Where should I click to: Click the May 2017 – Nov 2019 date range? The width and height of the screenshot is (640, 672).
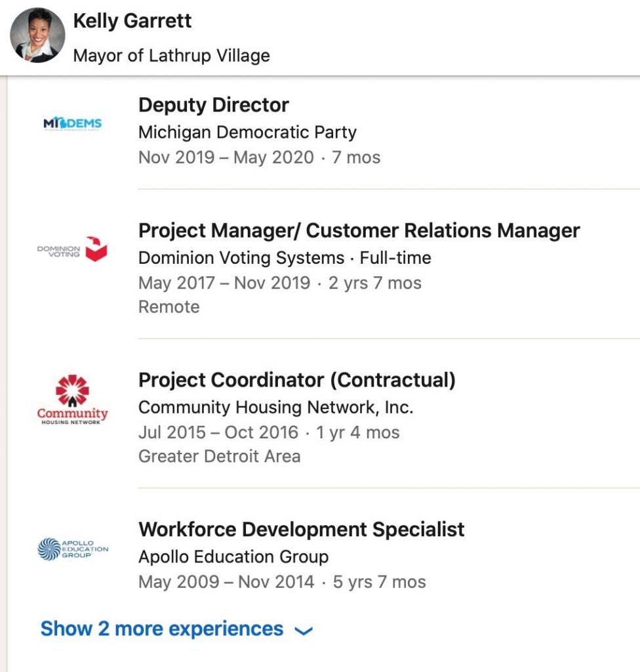click(x=224, y=283)
